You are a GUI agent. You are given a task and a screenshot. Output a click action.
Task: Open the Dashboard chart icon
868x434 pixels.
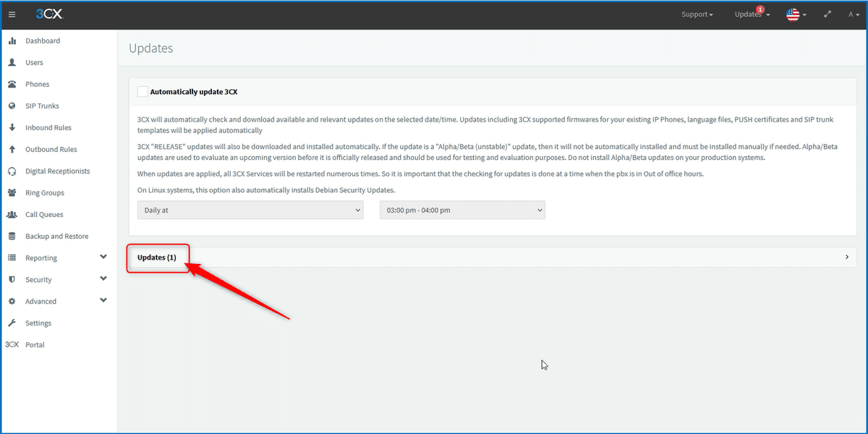click(12, 41)
